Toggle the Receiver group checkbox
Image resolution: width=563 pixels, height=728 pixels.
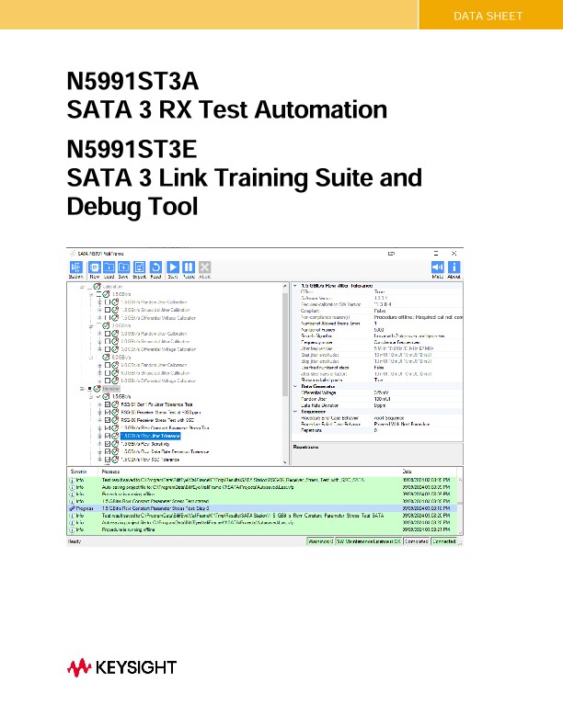(89, 389)
